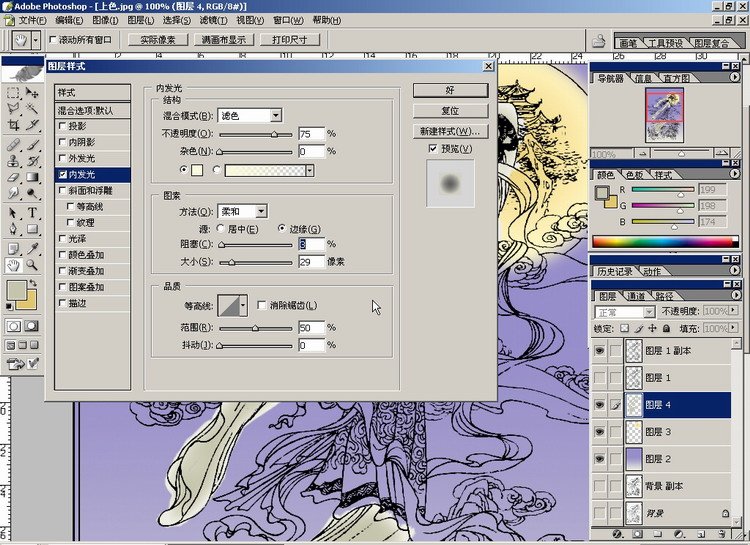The height and width of the screenshot is (545, 750).
Task: Click the 不透明度 opacity slider in dialog
Action: click(256, 134)
